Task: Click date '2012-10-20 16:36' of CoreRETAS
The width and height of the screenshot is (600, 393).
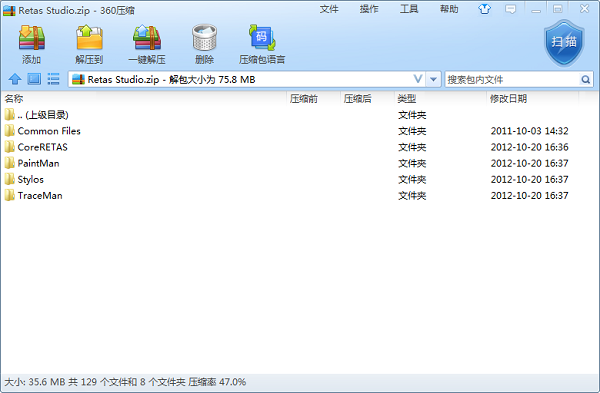Action: tap(530, 147)
